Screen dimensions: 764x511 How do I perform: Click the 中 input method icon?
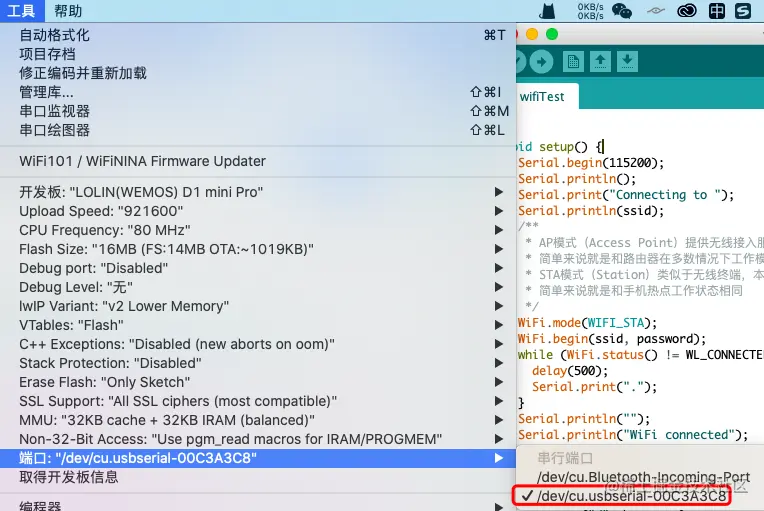coord(717,11)
